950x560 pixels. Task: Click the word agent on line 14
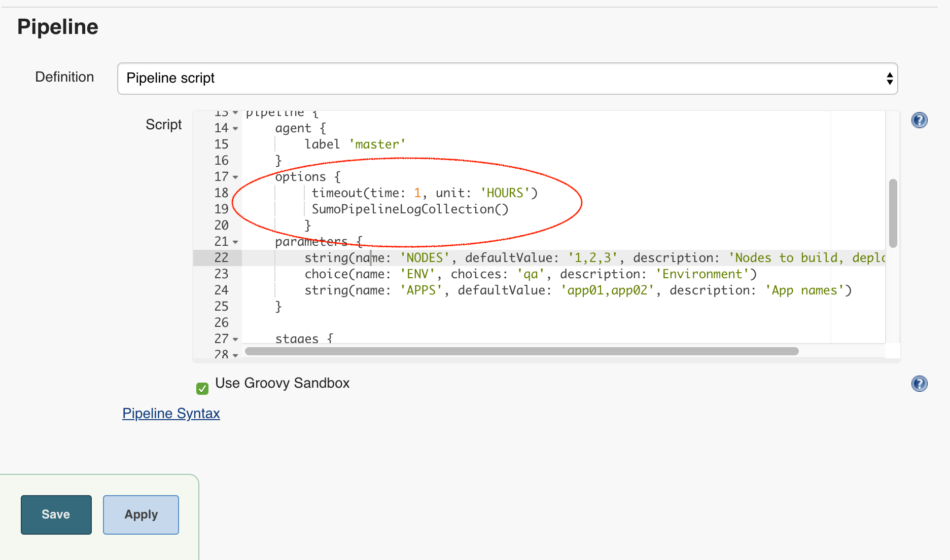click(x=293, y=129)
